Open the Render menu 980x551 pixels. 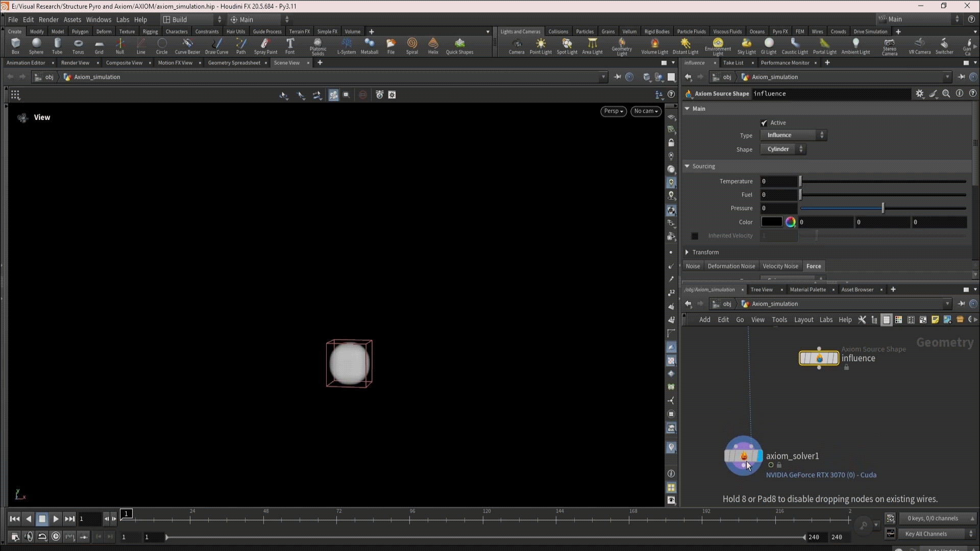point(48,19)
